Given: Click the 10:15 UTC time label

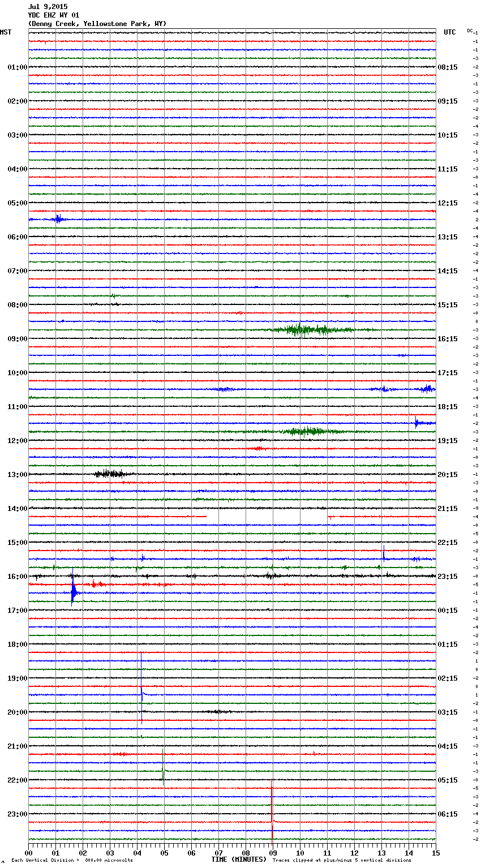Looking at the screenshot, I should click(448, 135).
